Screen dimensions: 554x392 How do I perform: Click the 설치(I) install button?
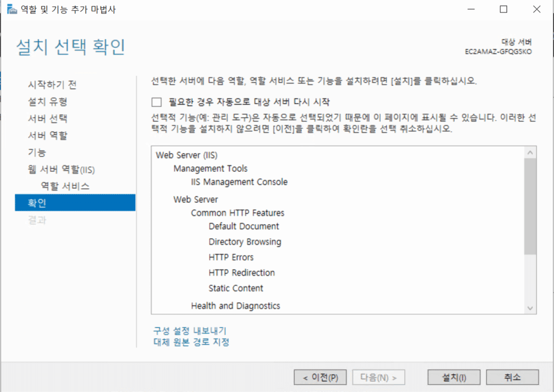tap(454, 377)
